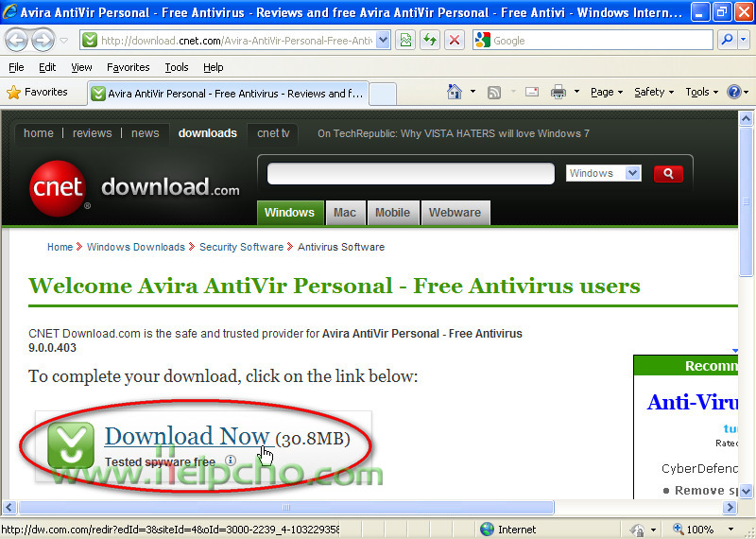Click the browser Back arrow button
Image resolution: width=756 pixels, height=539 pixels.
click(x=17, y=41)
